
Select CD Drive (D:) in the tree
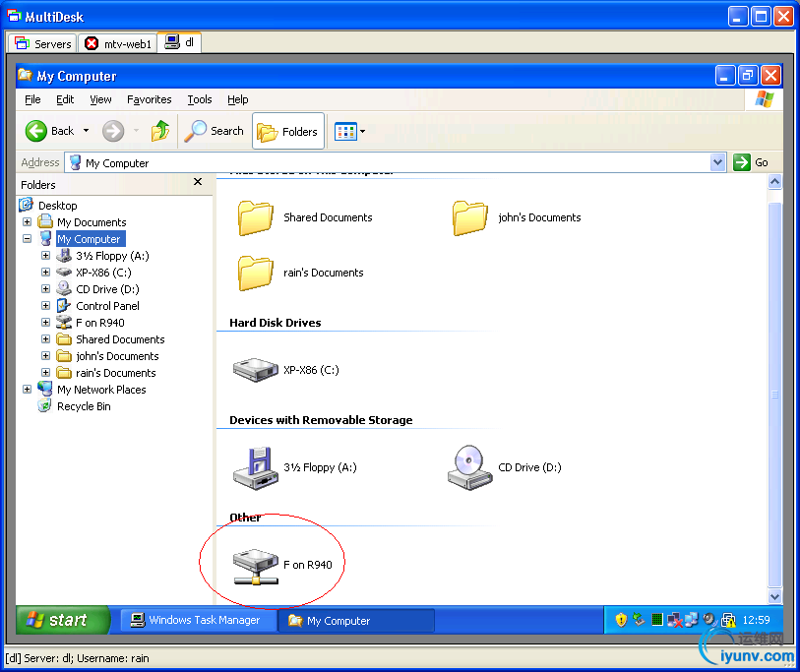click(107, 289)
